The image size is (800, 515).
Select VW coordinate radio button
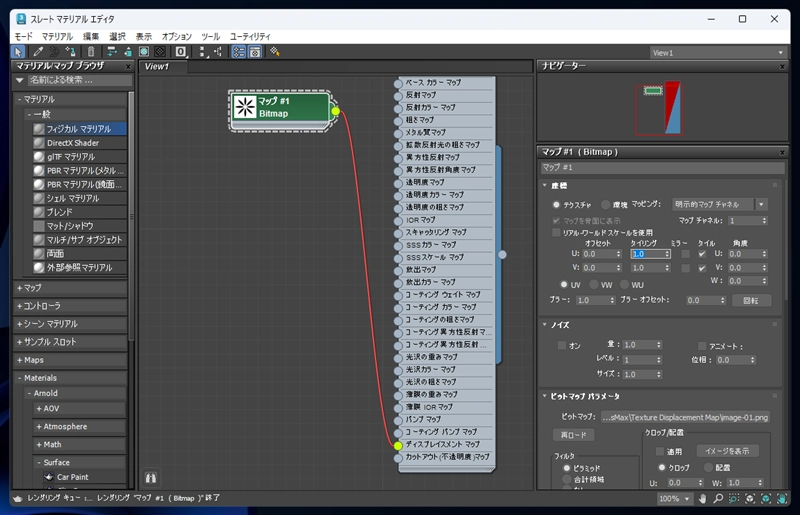pos(594,284)
